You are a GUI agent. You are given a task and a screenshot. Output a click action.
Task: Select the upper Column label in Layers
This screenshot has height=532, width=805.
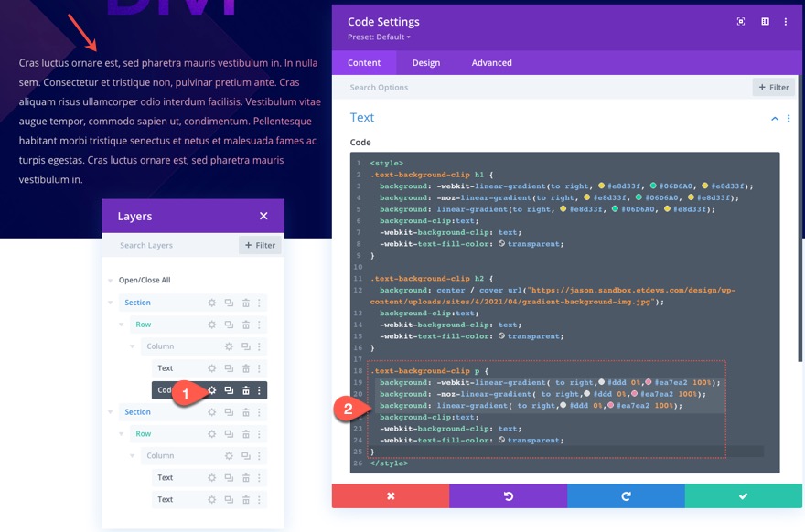tap(160, 346)
